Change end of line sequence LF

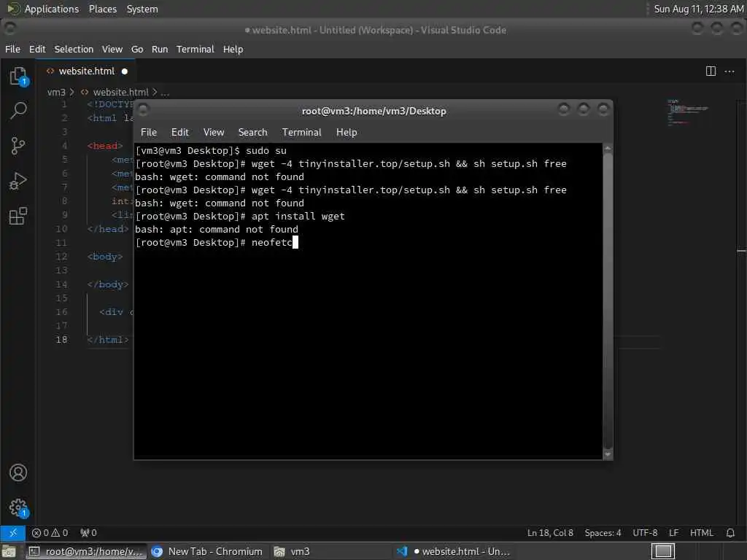coord(673,532)
